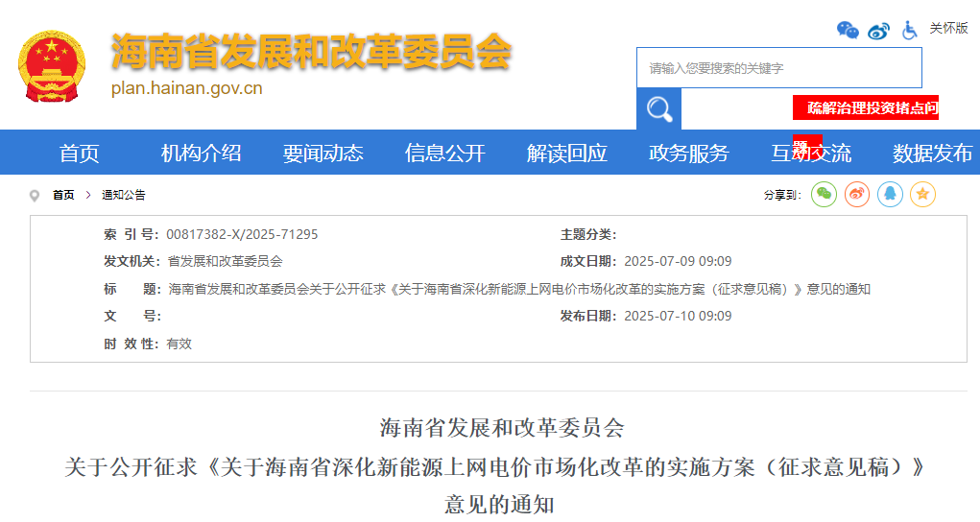Open the WeChat icon in top header
Screen dimensions: 980x522
click(848, 30)
